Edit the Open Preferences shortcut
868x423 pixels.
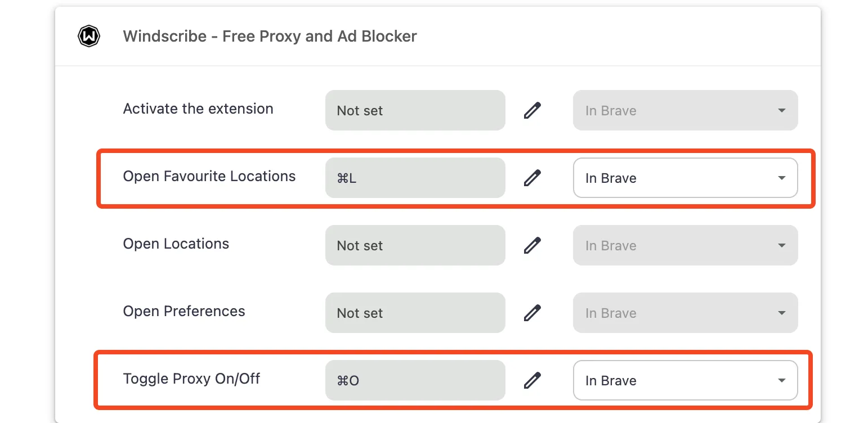(532, 313)
